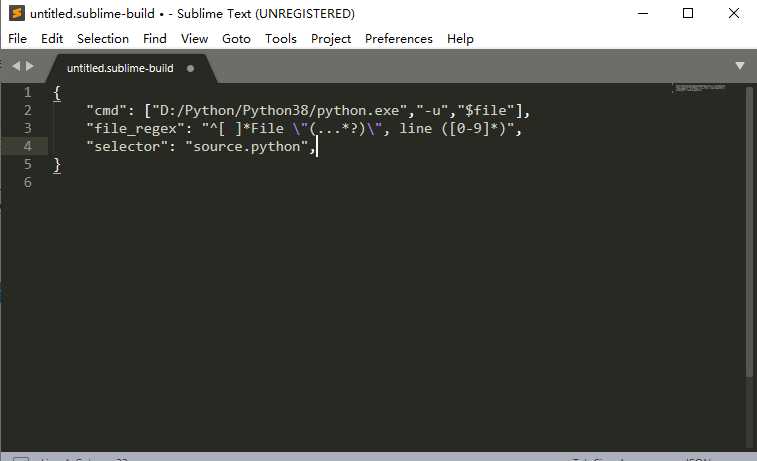Click line number 3 in gutter
The height and width of the screenshot is (461, 757).
[x=28, y=128]
